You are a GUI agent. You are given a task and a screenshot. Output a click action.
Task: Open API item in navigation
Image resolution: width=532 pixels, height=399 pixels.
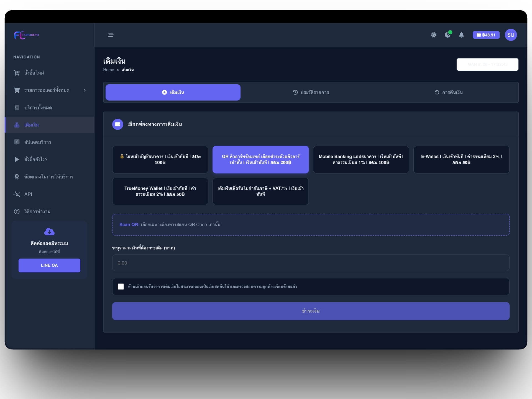[28, 194]
